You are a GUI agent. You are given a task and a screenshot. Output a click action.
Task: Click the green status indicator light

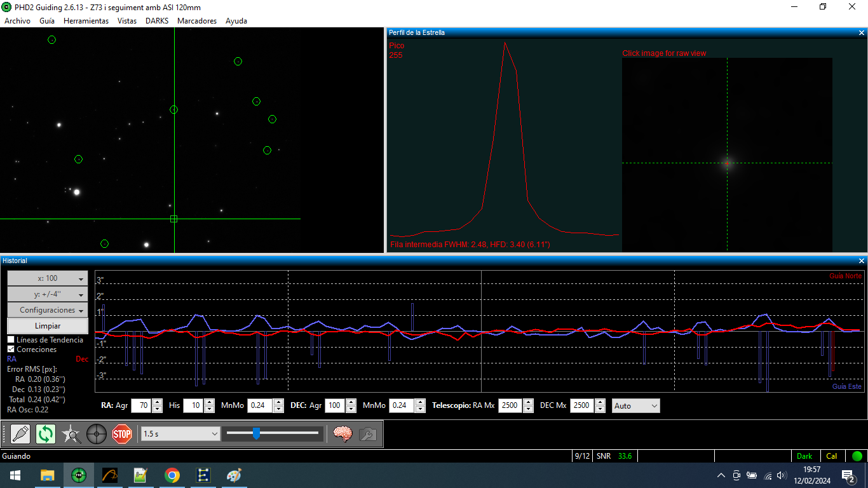[x=857, y=456]
